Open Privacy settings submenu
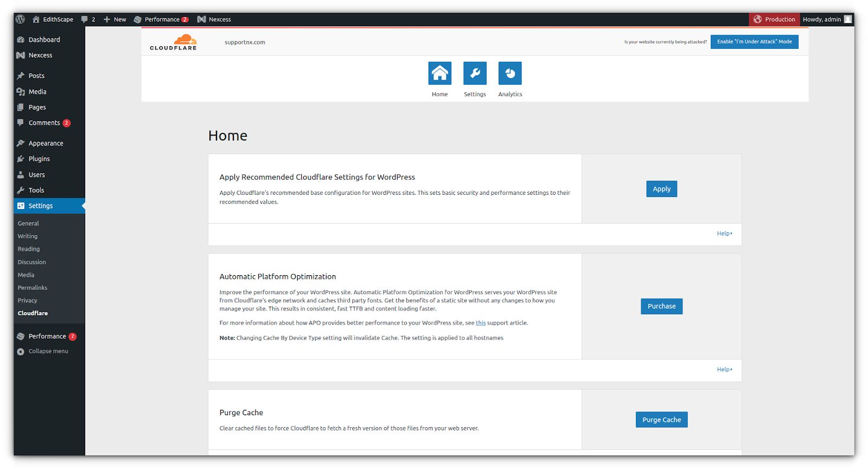 28,301
